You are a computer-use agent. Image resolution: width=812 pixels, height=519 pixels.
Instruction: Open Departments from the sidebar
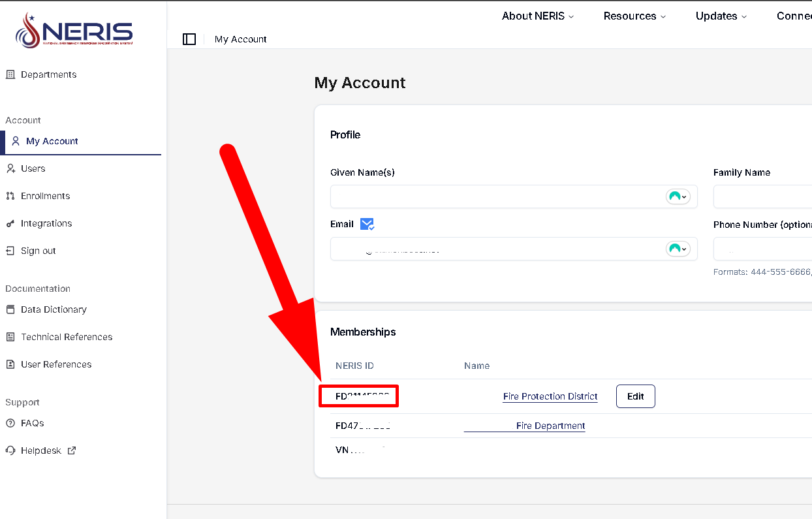48,74
